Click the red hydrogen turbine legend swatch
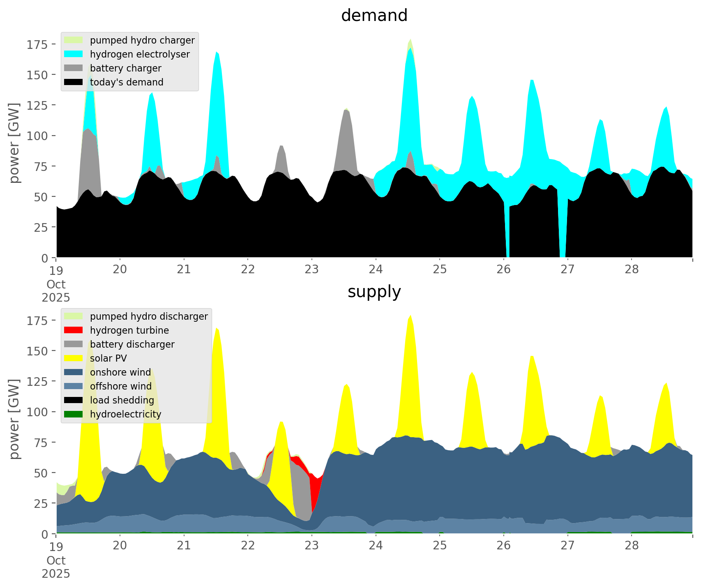This screenshot has width=701, height=588. [74, 330]
